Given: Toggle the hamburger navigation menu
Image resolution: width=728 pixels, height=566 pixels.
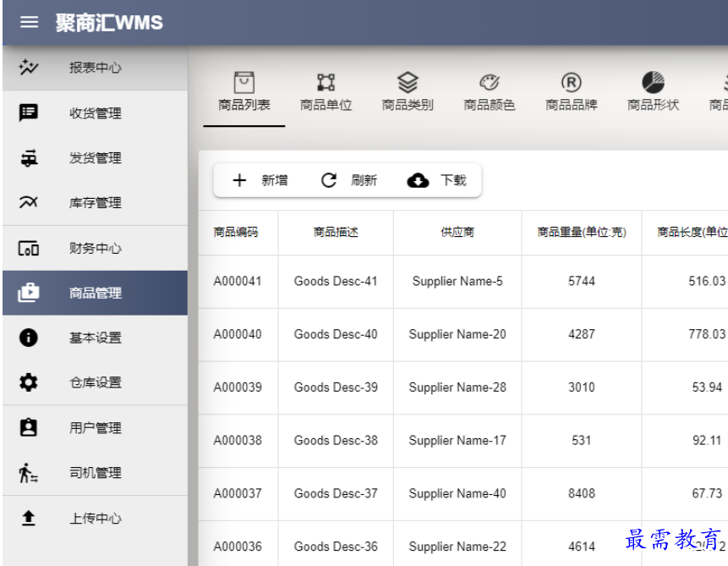Looking at the screenshot, I should point(30,23).
